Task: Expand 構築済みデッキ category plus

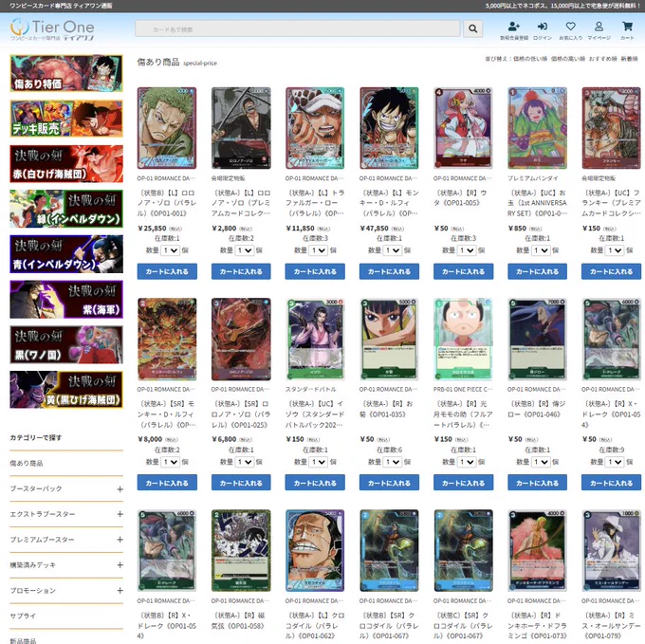Action: pos(120,565)
